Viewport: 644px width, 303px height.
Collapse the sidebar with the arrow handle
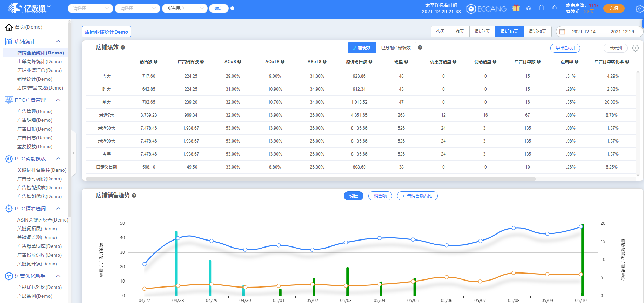(x=73, y=153)
